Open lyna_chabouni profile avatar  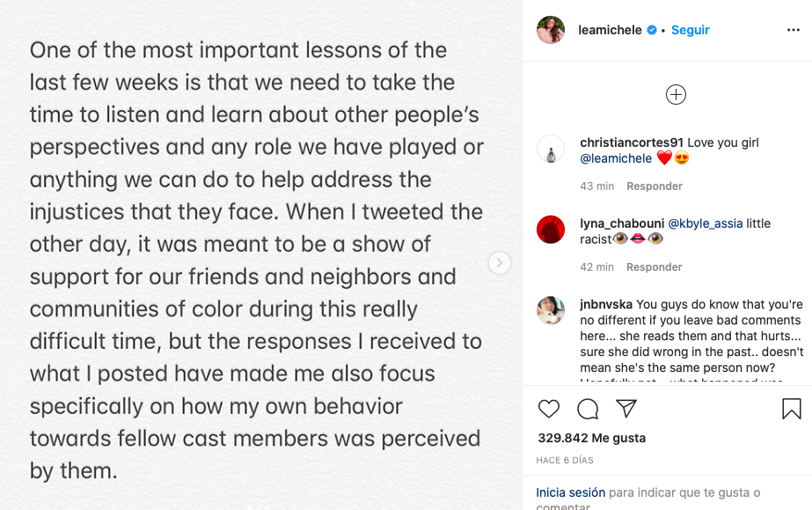click(551, 229)
